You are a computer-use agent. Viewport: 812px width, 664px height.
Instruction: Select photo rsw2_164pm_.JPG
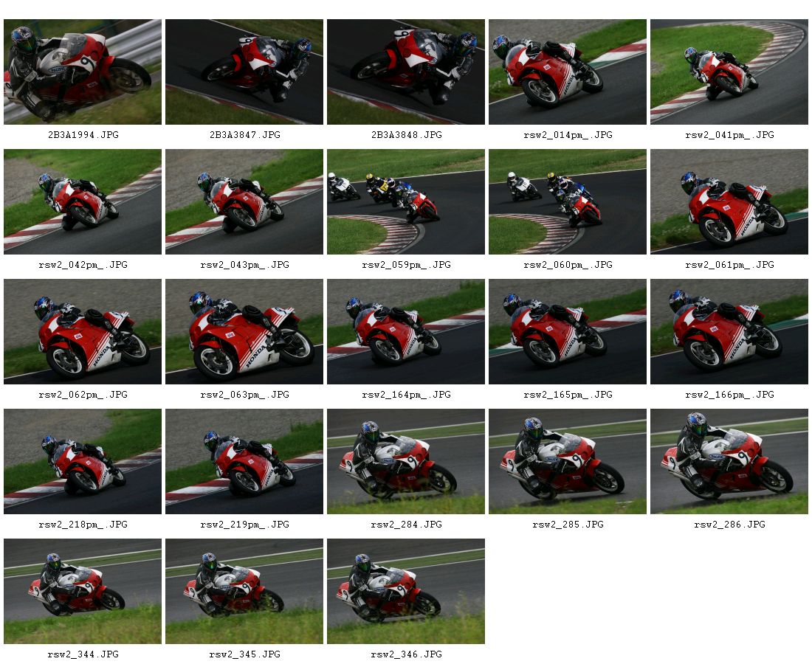click(x=406, y=332)
